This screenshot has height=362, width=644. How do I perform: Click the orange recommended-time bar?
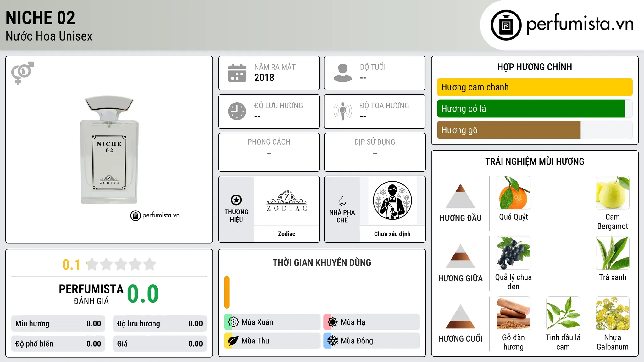227,292
